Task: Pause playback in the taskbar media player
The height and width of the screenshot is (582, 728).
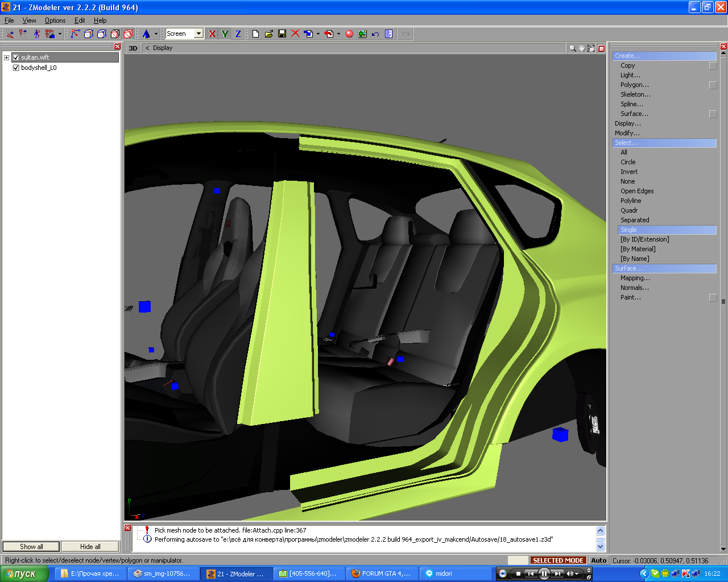Action: [544, 573]
